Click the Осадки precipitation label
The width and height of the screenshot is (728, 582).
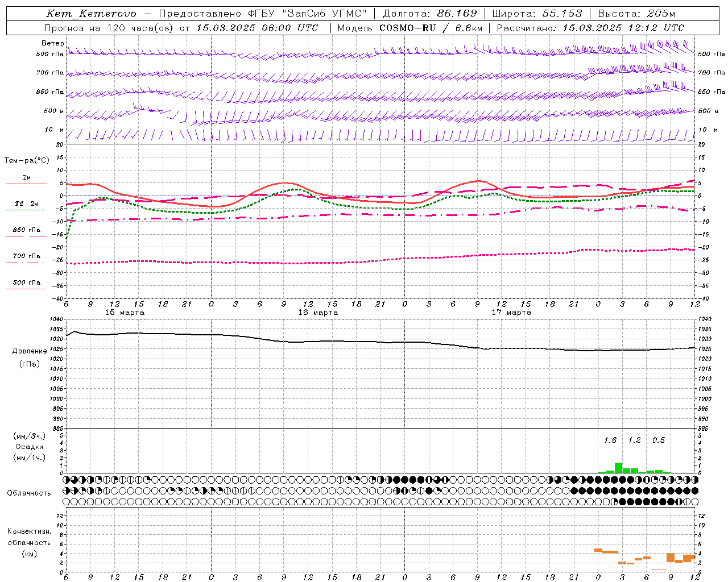30,447
